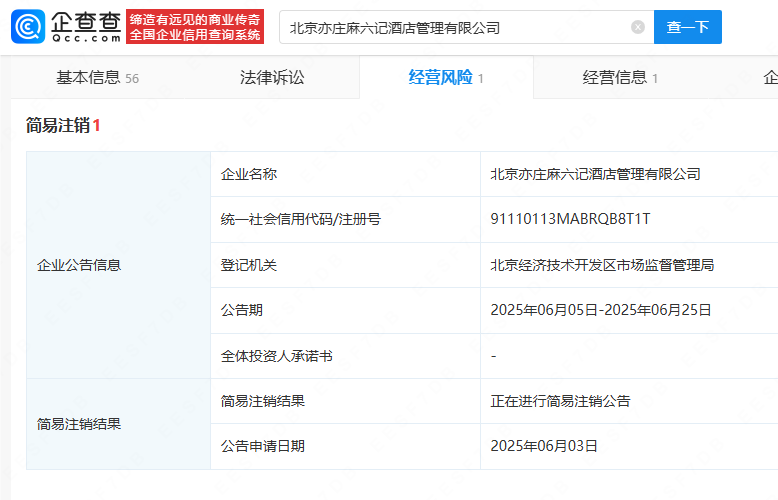Go to the 经营信息 tab

(620, 78)
